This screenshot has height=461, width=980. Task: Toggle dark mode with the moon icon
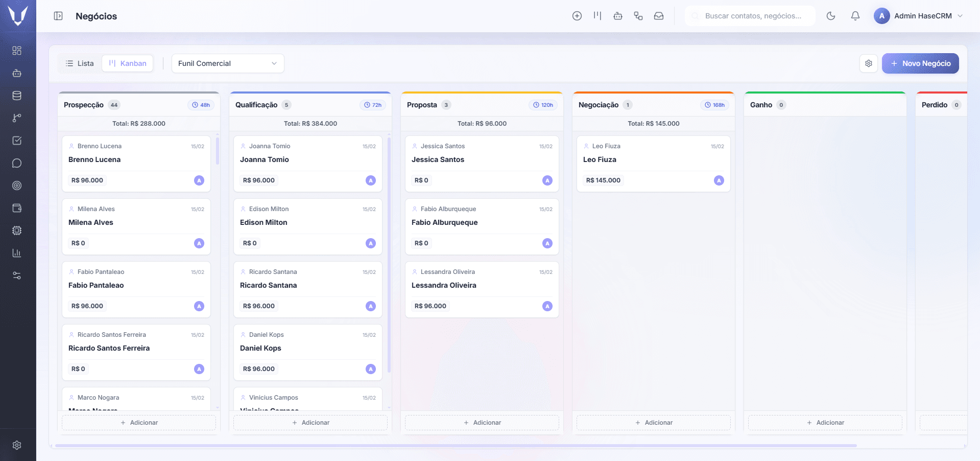point(830,16)
